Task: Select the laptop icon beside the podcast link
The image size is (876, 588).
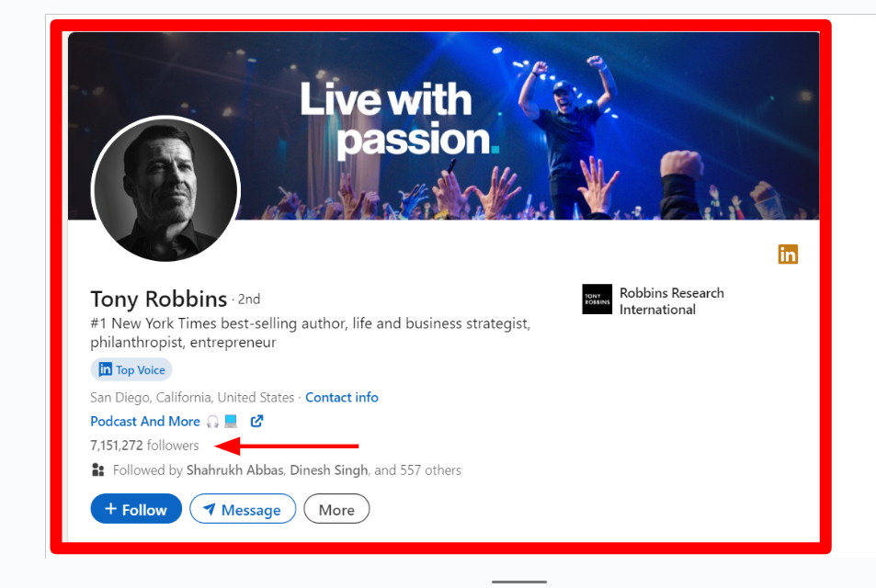Action: [232, 421]
